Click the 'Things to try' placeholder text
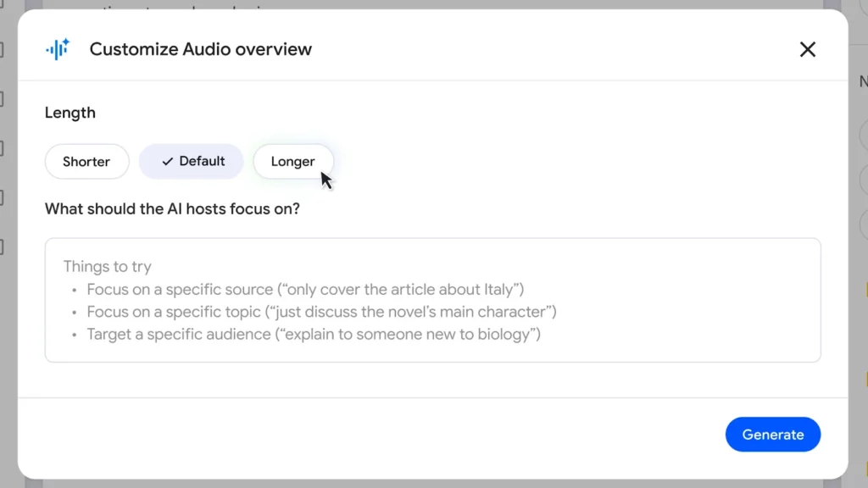 pyautogui.click(x=108, y=266)
